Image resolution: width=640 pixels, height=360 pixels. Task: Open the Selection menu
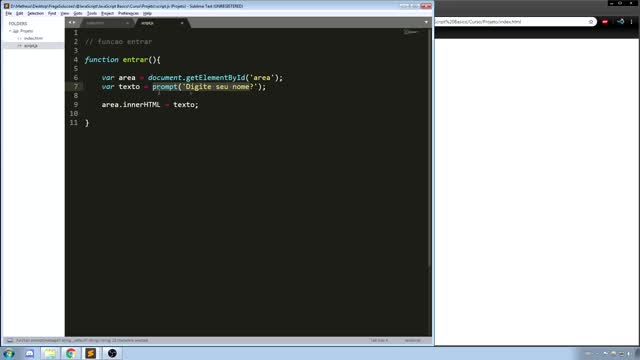point(36,13)
